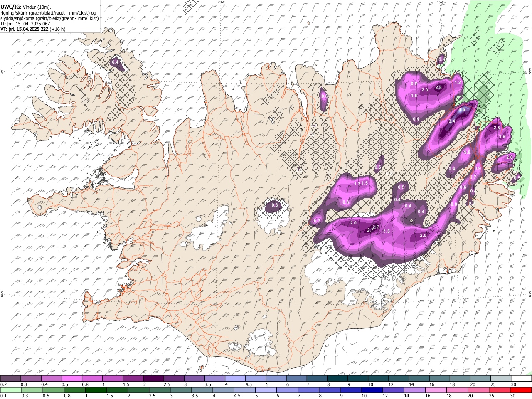Select the darkest purple snow swatch between 2 and 2.5

pyautogui.click(x=153, y=379)
